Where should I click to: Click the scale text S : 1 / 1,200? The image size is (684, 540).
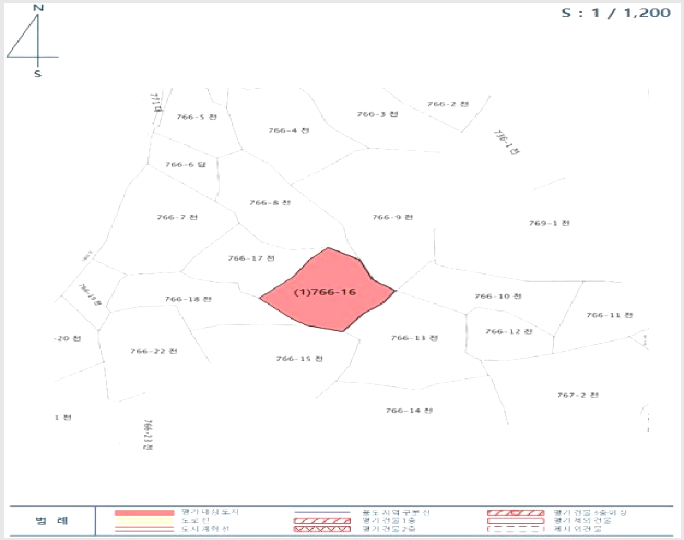(616, 13)
